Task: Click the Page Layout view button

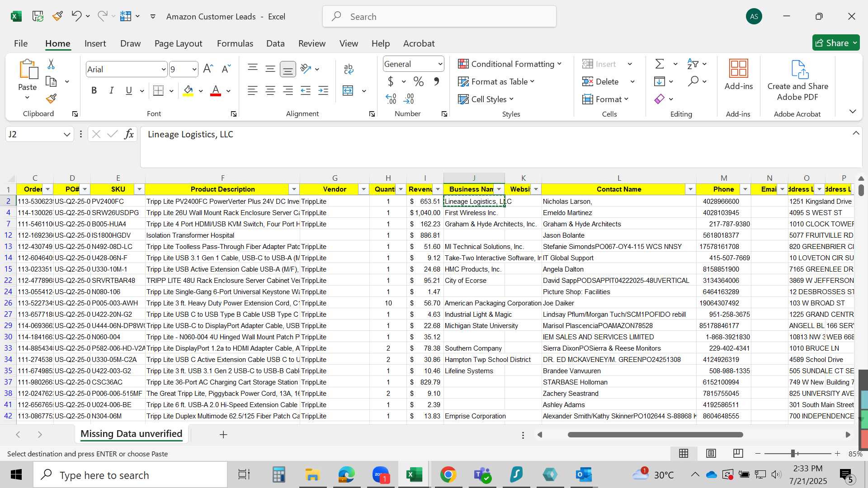Action: click(711, 453)
